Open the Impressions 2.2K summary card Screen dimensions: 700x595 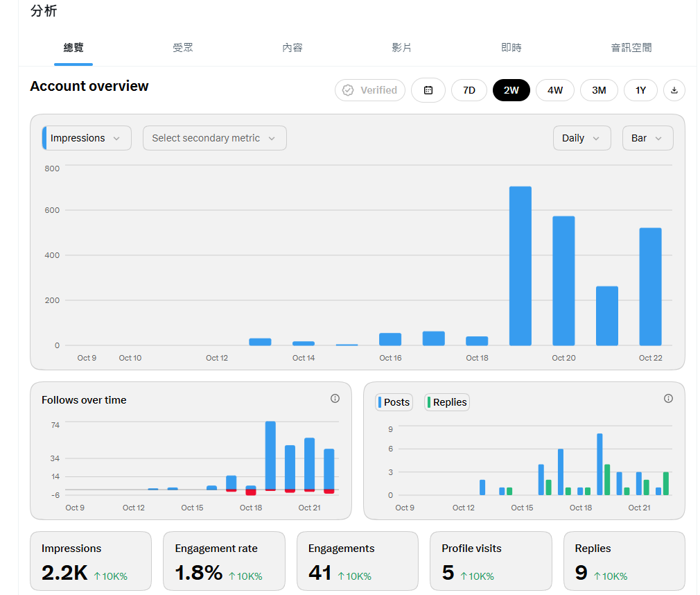point(91,561)
